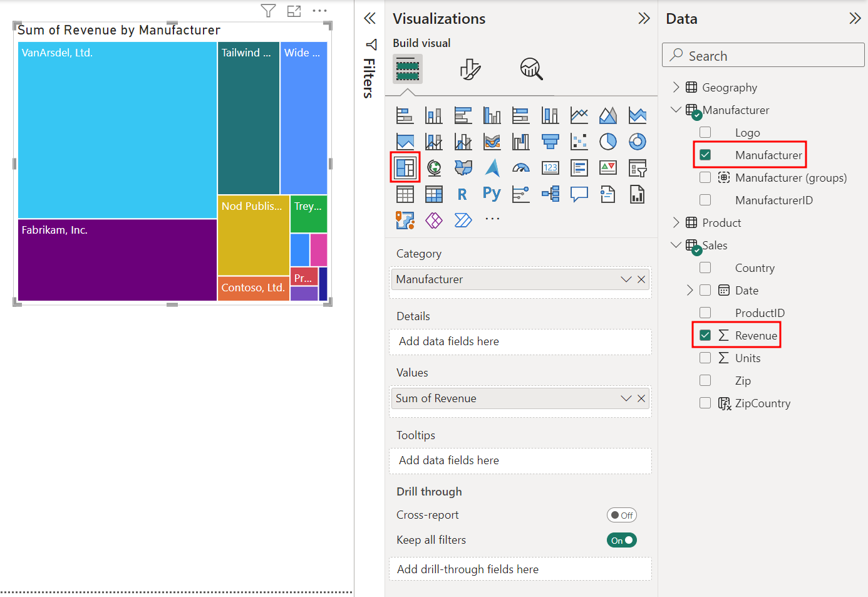The width and height of the screenshot is (868, 597).
Task: Expand the Geography table
Action: click(676, 87)
